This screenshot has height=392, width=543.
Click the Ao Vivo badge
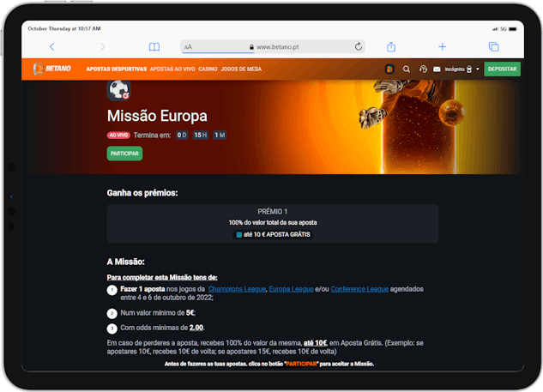[x=118, y=135]
